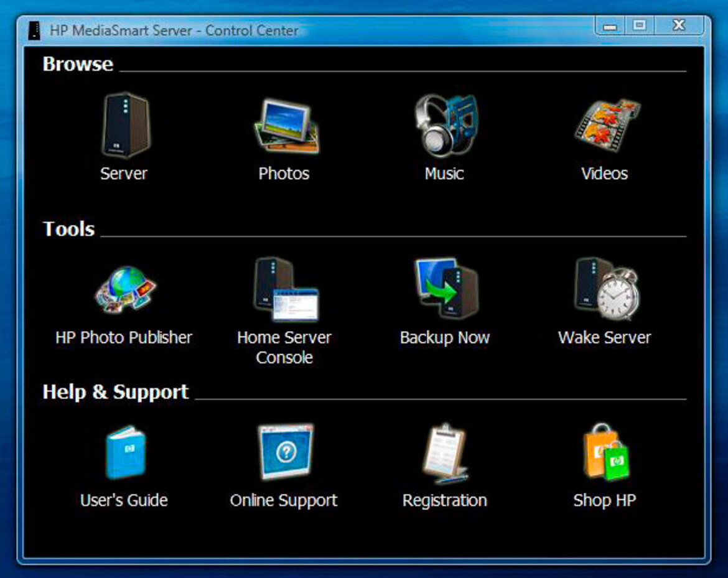Click the "Music" text label

click(x=444, y=174)
